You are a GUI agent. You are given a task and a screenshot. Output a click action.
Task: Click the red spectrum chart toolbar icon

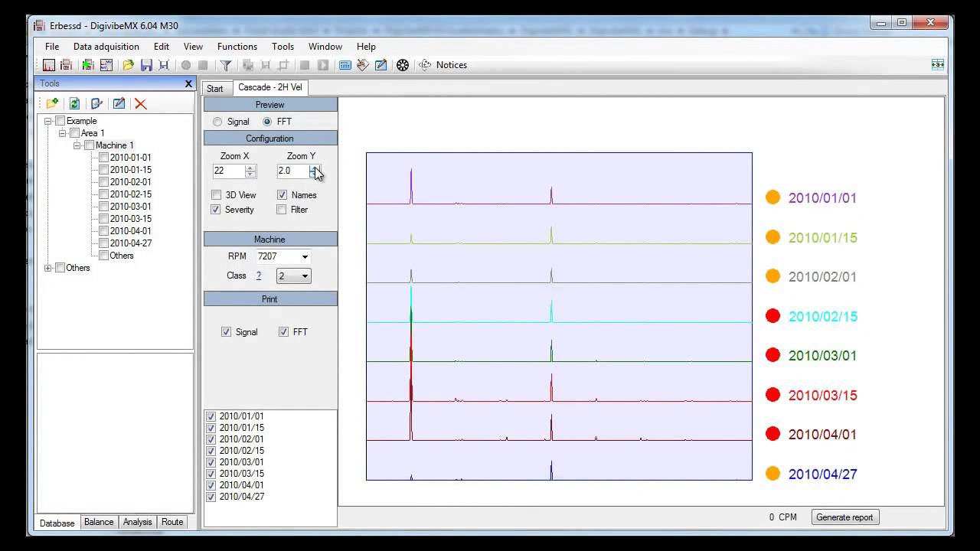pos(49,65)
